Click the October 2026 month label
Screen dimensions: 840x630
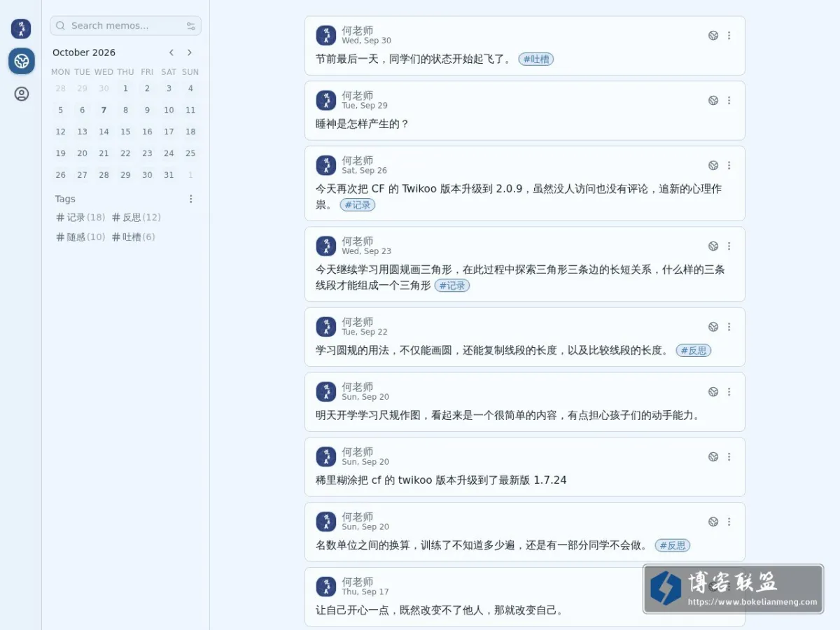coord(84,52)
